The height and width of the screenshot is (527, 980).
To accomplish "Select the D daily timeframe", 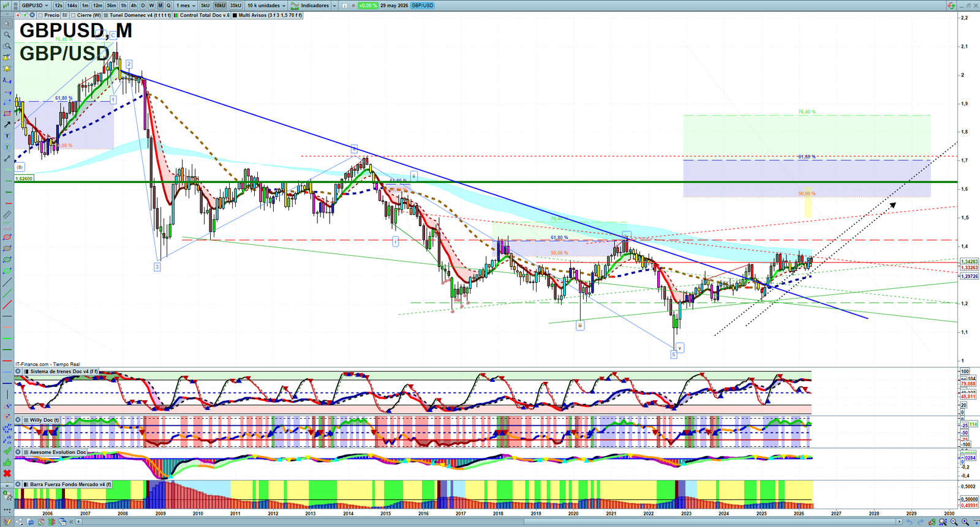I will (x=143, y=6).
